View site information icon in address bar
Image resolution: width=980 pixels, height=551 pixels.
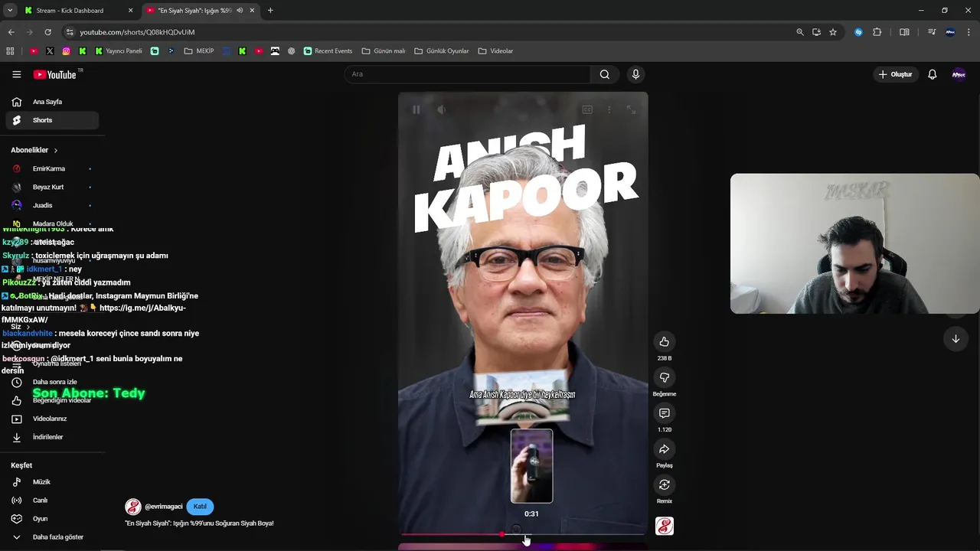point(70,32)
